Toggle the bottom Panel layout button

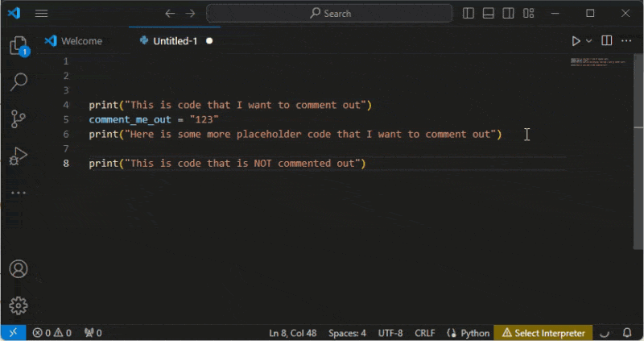point(489,14)
